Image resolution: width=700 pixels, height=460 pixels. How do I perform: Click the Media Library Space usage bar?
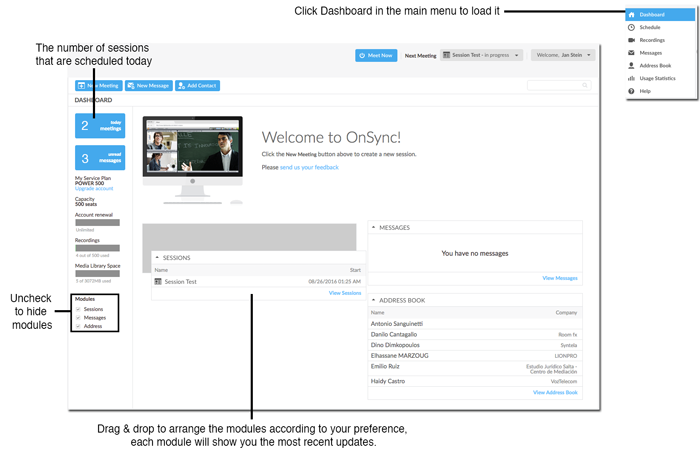coord(97,273)
